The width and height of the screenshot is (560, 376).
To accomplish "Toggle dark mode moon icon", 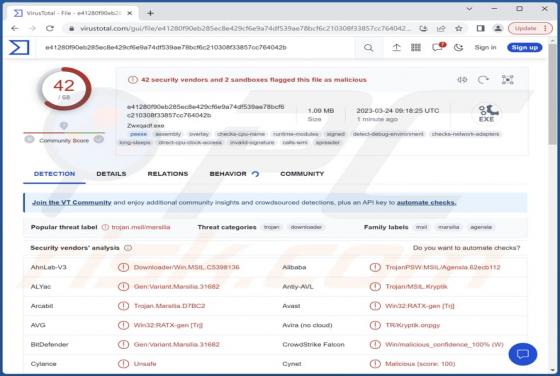I will coord(458,47).
